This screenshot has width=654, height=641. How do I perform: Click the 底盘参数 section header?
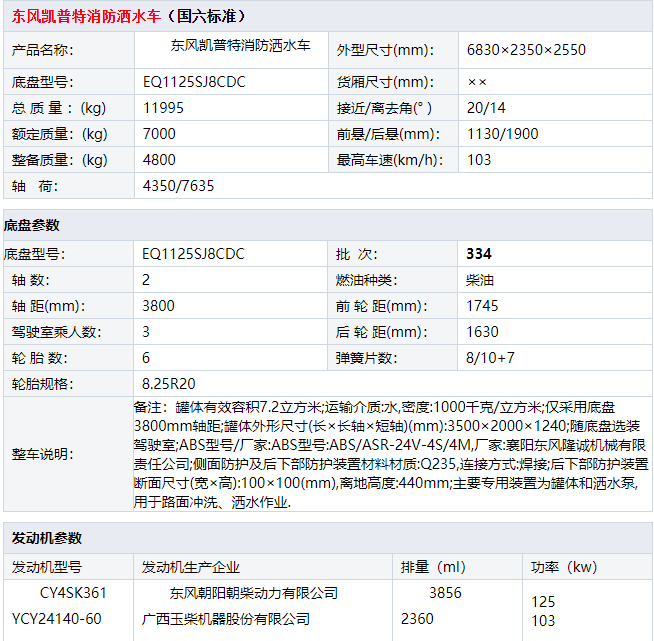[32, 225]
